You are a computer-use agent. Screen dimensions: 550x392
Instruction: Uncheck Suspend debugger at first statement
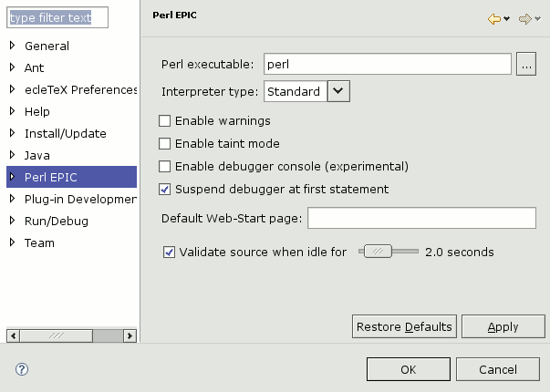coord(164,190)
